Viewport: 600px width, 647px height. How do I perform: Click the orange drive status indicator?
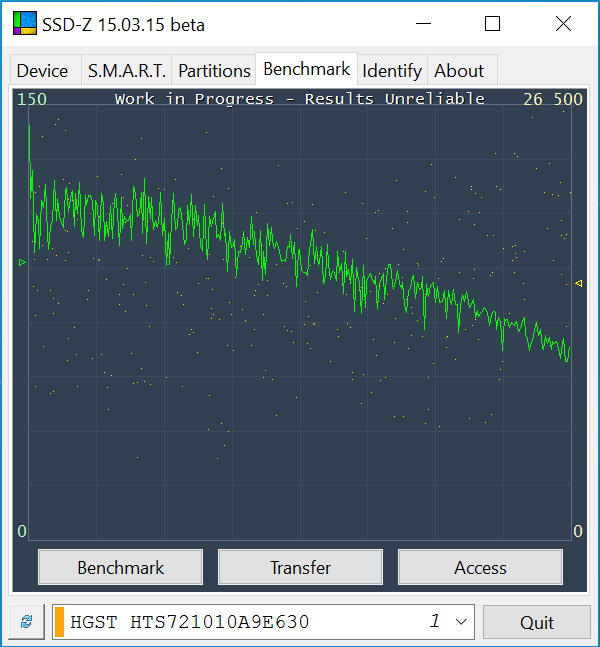tap(59, 622)
